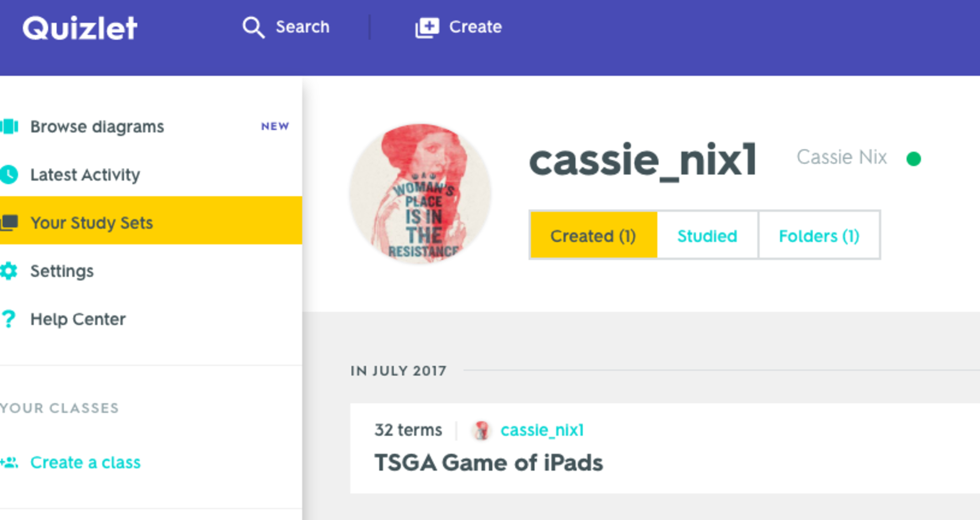This screenshot has height=520, width=980.
Task: Click the Your Study Sets cards icon
Action: click(x=9, y=222)
